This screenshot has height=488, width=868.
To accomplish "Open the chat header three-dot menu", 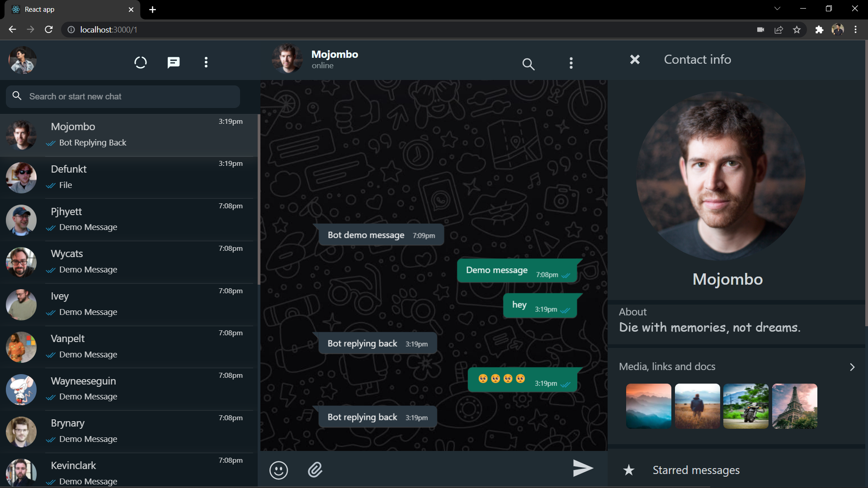I will click(x=571, y=63).
